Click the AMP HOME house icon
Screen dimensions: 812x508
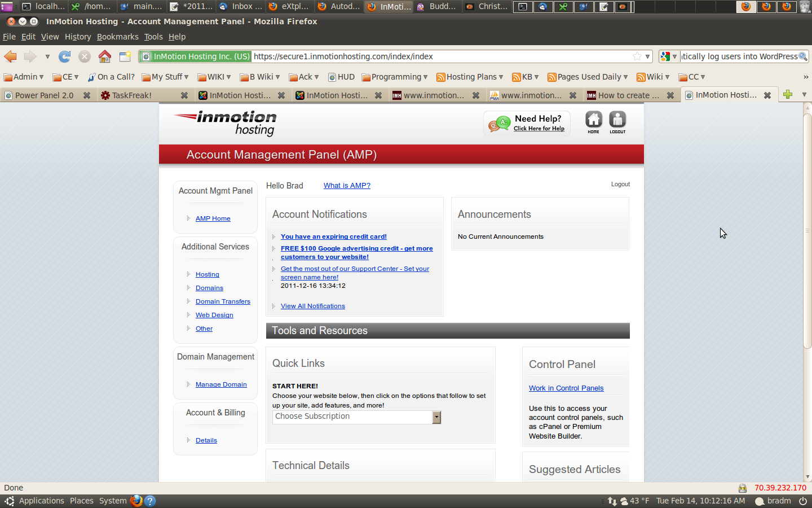point(593,122)
